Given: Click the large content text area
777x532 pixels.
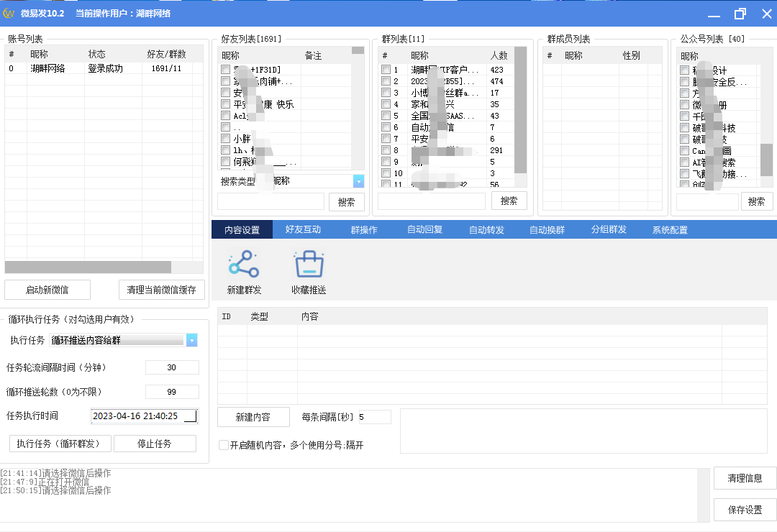Looking at the screenshot, I should click(x=583, y=431).
